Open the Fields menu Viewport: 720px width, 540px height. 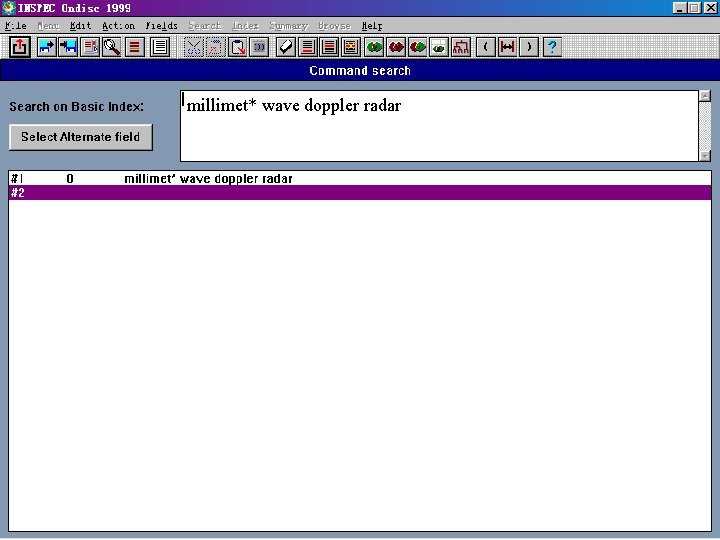pos(161,26)
